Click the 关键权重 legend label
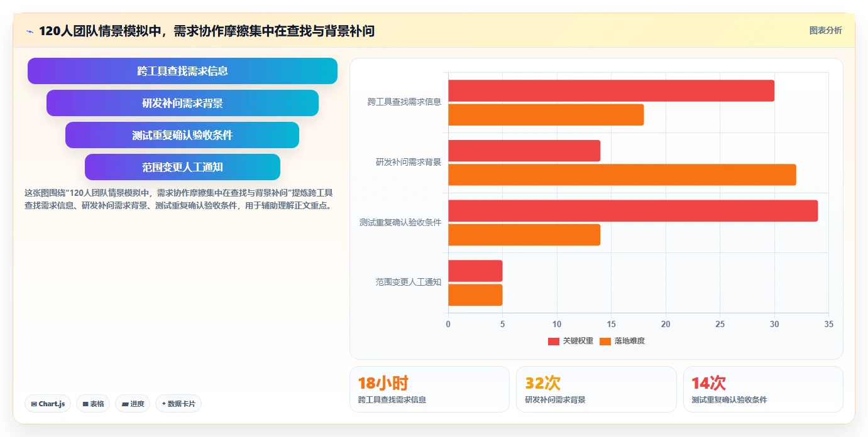This screenshot has width=868, height=437. [x=578, y=341]
